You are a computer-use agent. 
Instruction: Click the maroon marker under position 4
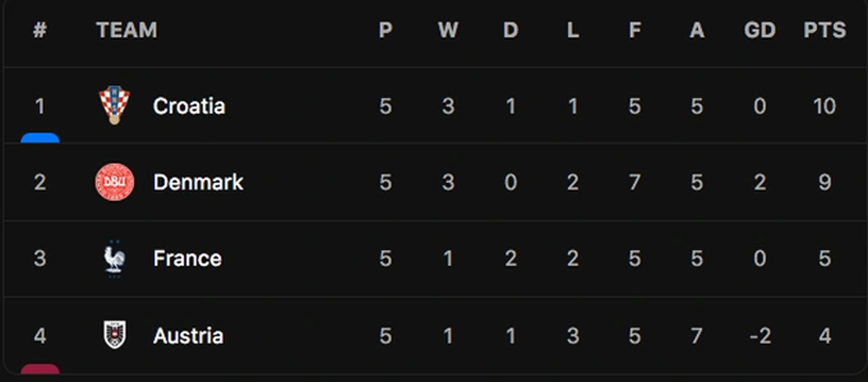point(40,370)
